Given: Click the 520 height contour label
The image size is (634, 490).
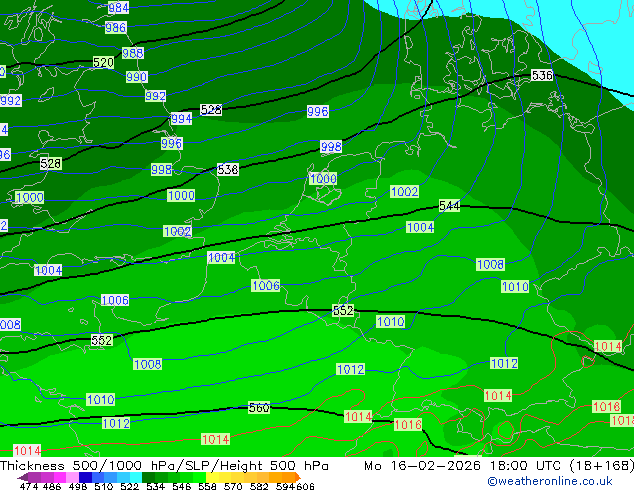Looking at the screenshot, I should pos(103,63).
